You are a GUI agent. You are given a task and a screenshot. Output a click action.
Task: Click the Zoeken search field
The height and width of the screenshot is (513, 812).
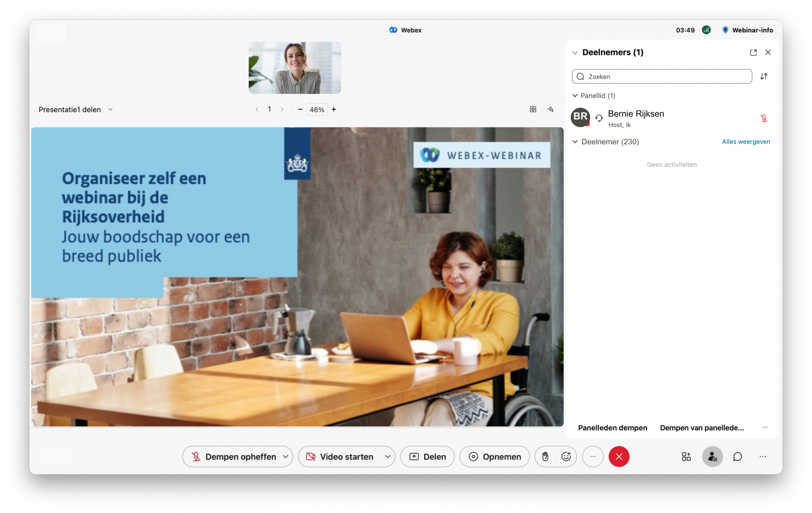click(x=662, y=77)
